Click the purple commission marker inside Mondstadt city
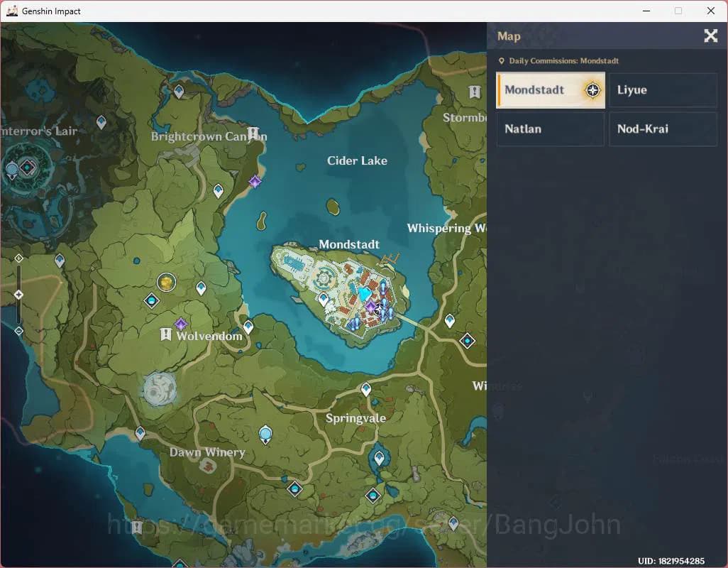This screenshot has height=568, width=728. click(x=370, y=307)
